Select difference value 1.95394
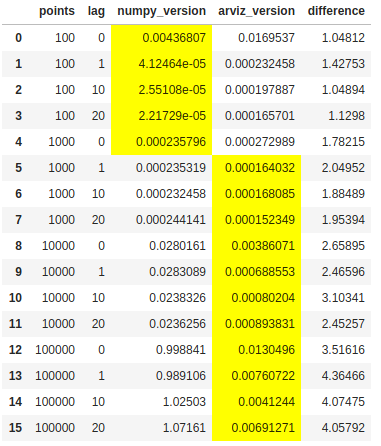 coord(336,220)
